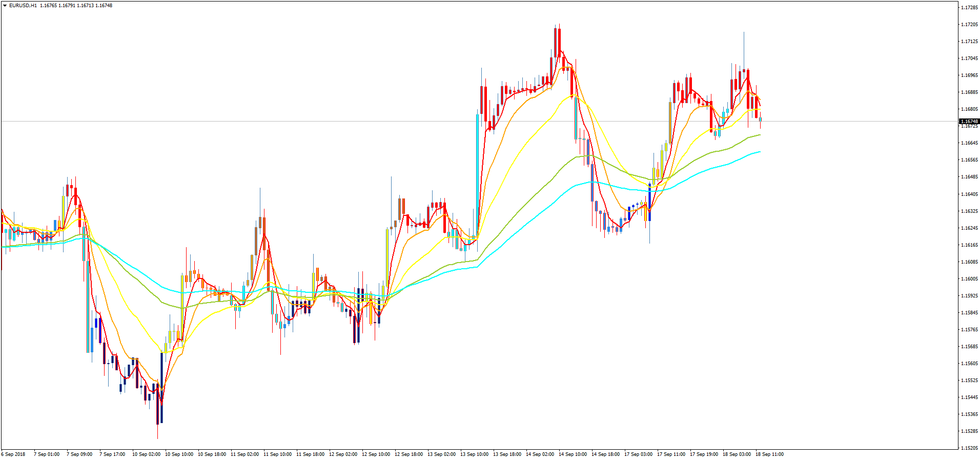The image size is (980, 460).
Task: Click the 1.15685 price scale value
Action: coord(969,347)
